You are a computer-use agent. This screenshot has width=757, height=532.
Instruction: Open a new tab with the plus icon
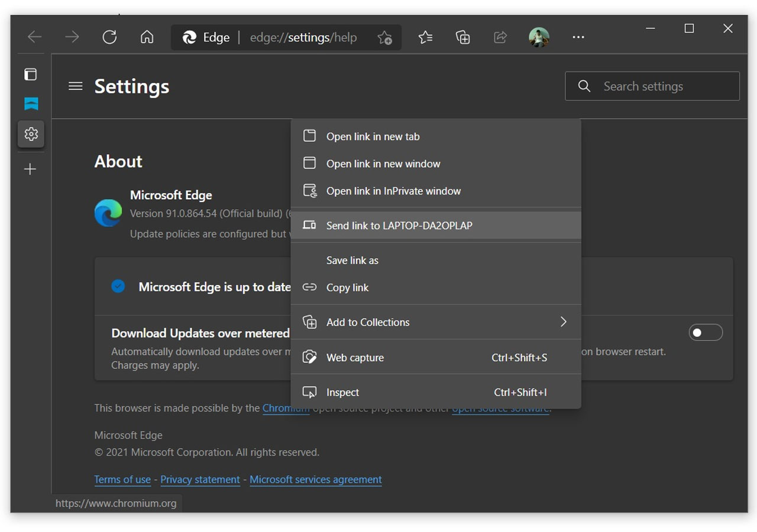[x=30, y=170]
